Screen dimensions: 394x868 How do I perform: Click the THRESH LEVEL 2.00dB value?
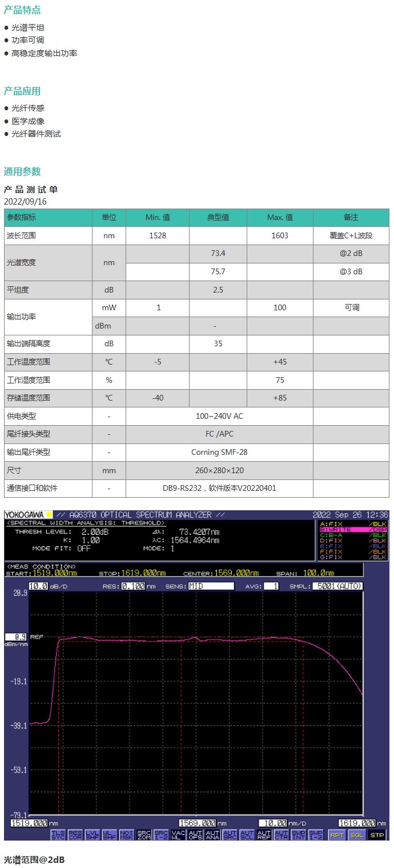95,531
